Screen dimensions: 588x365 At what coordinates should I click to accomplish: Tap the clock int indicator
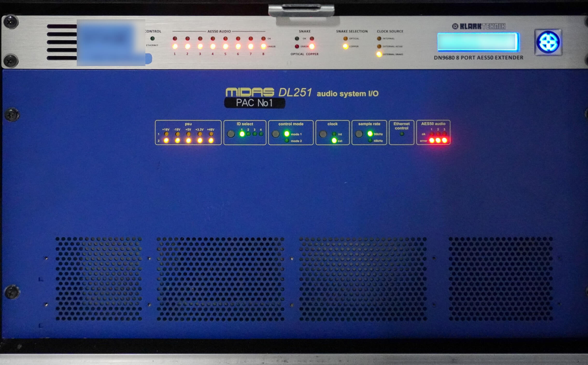point(334,134)
